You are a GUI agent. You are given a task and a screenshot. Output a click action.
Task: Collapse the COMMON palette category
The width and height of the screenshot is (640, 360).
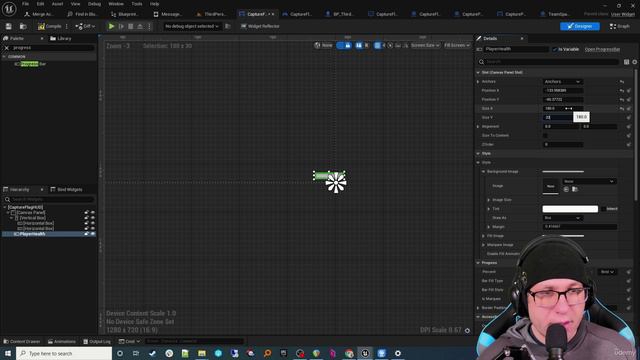coord(4,57)
